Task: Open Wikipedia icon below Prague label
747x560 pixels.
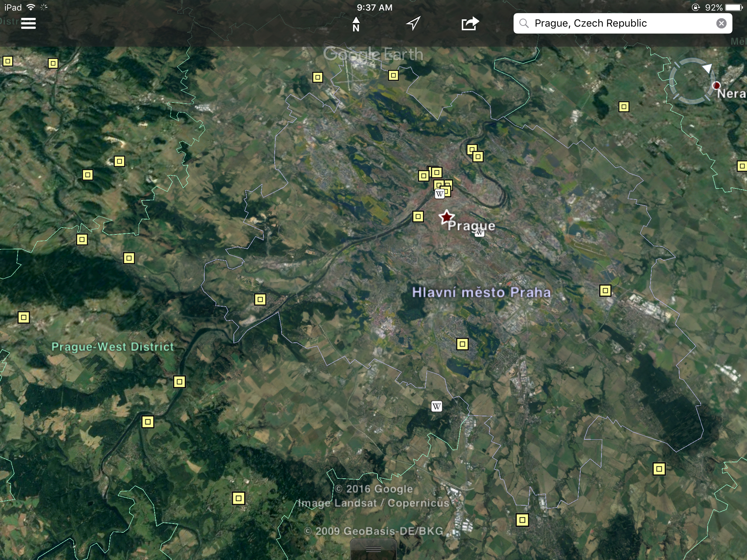Action: click(480, 233)
